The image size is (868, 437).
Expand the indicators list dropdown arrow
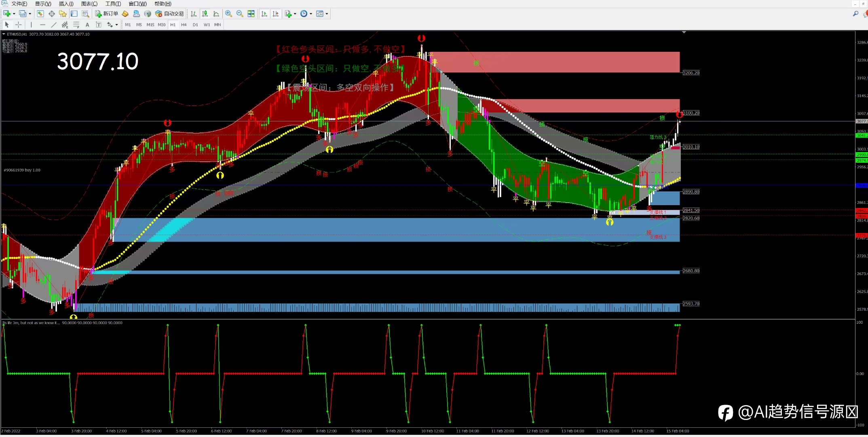295,14
